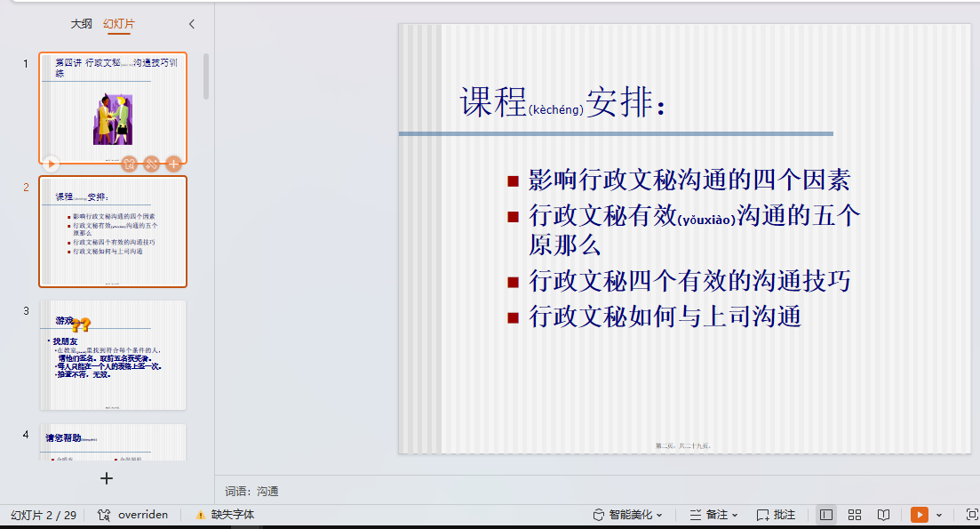Collapse the slide panel with the left chevron
The height and width of the screenshot is (529, 980).
(x=192, y=24)
